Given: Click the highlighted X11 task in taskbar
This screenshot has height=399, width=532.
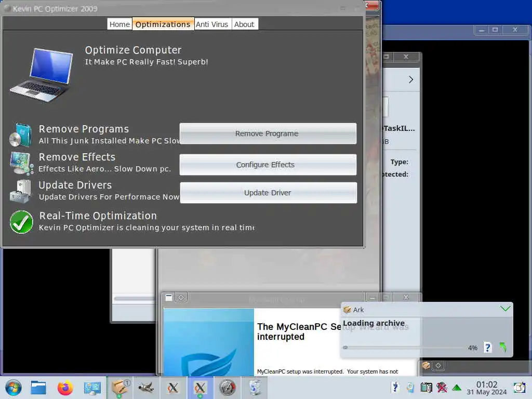Looking at the screenshot, I should 200,388.
